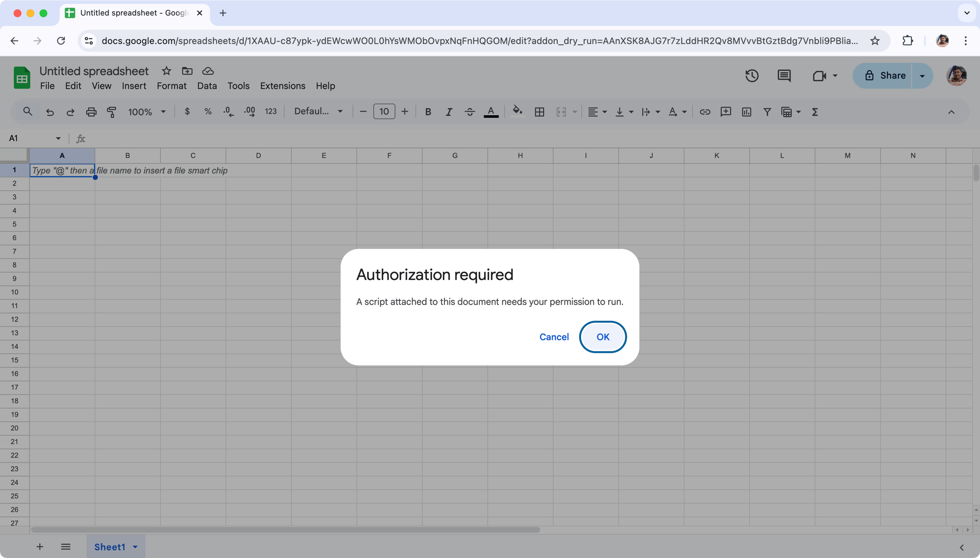
Task: Click the Insert comment icon
Action: [726, 111]
